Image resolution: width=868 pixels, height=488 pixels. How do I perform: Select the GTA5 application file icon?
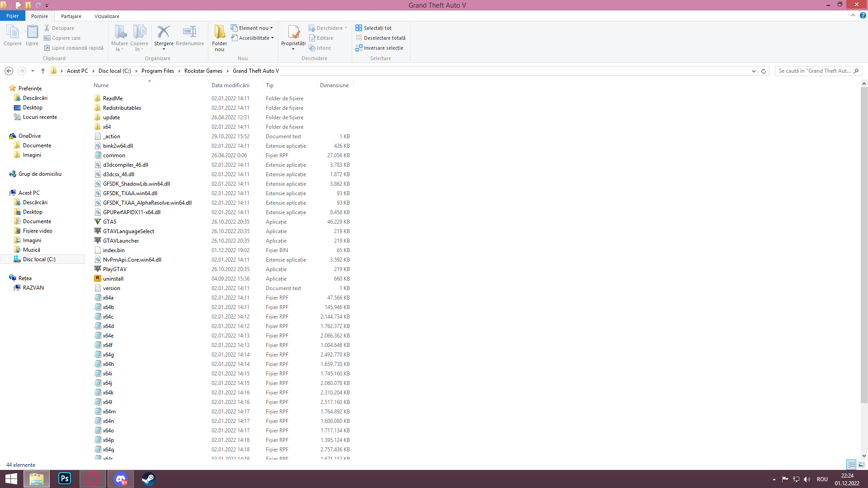tap(98, 222)
